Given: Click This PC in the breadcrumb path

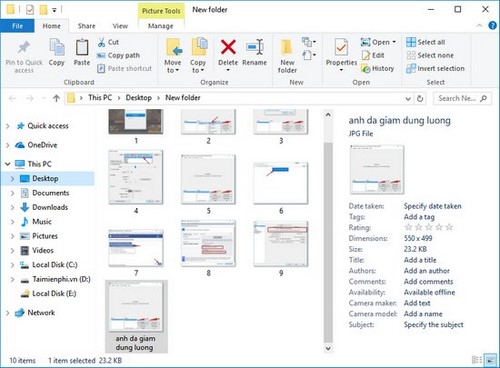Looking at the screenshot, I should click(x=100, y=98).
